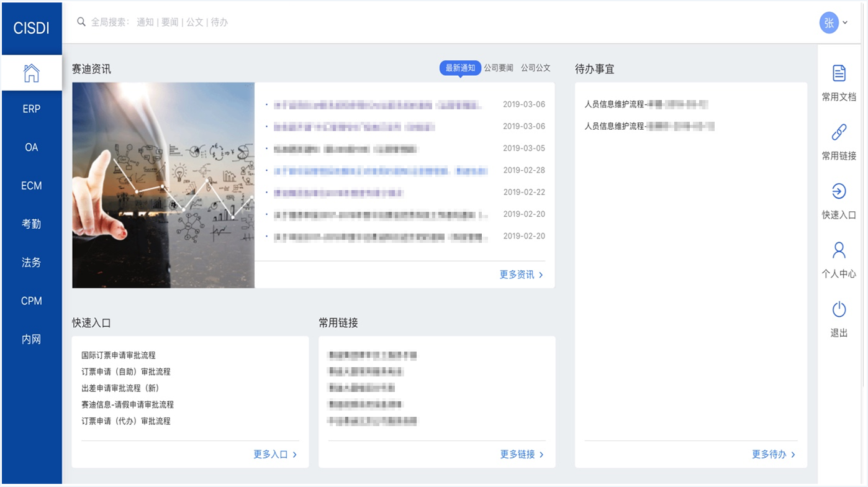Click the news banner image
Viewport: 868px width, 487px height.
coord(163,185)
